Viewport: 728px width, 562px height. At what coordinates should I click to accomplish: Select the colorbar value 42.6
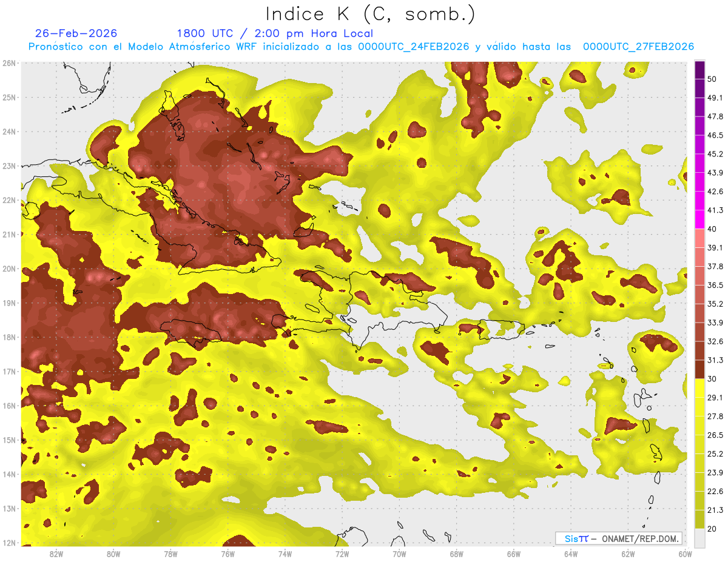pos(715,192)
